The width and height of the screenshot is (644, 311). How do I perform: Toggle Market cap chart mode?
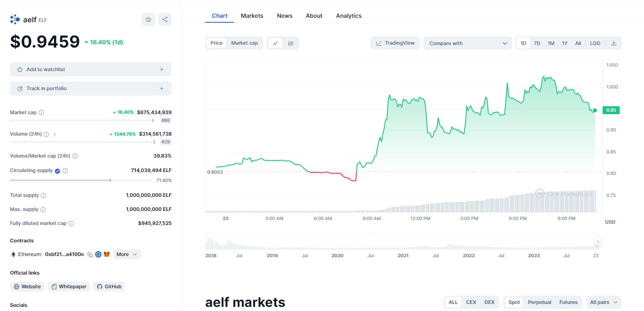[244, 43]
